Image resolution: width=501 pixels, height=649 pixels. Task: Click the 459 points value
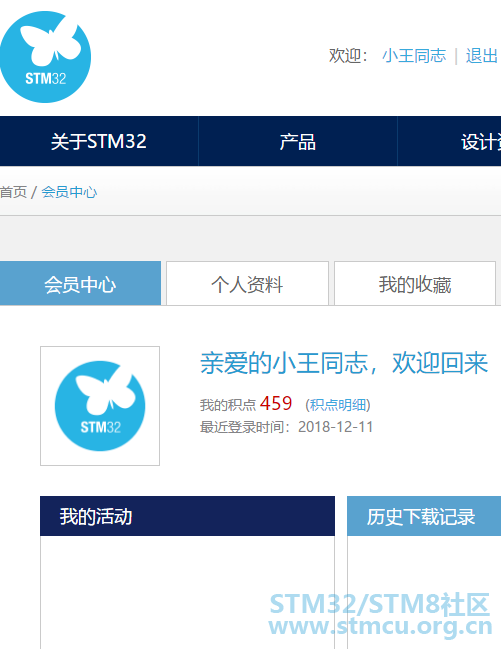pyautogui.click(x=276, y=404)
